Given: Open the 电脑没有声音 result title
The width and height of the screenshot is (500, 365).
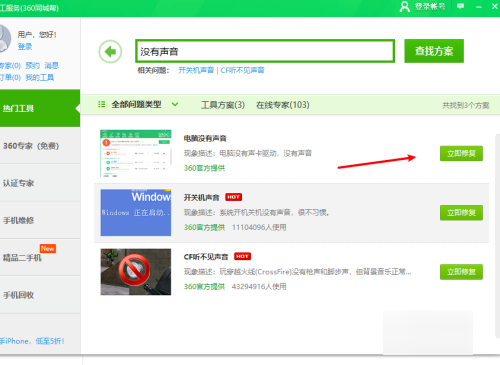Looking at the screenshot, I should tap(205, 138).
